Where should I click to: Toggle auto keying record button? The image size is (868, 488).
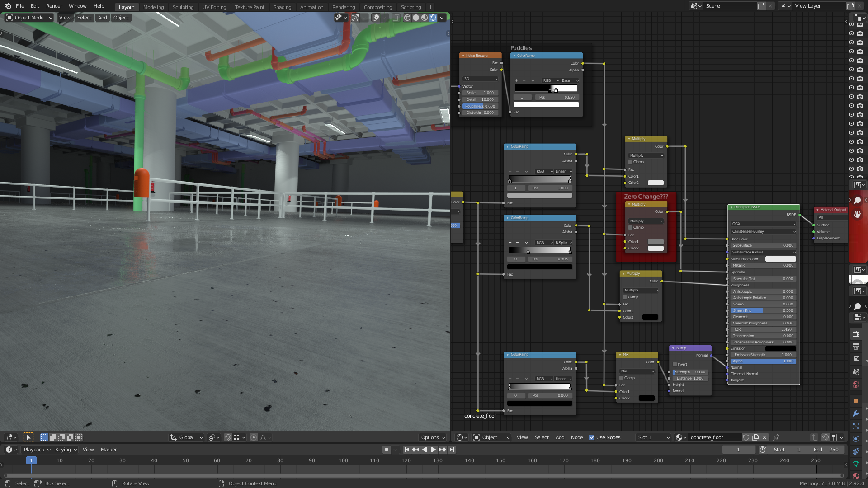(x=386, y=450)
